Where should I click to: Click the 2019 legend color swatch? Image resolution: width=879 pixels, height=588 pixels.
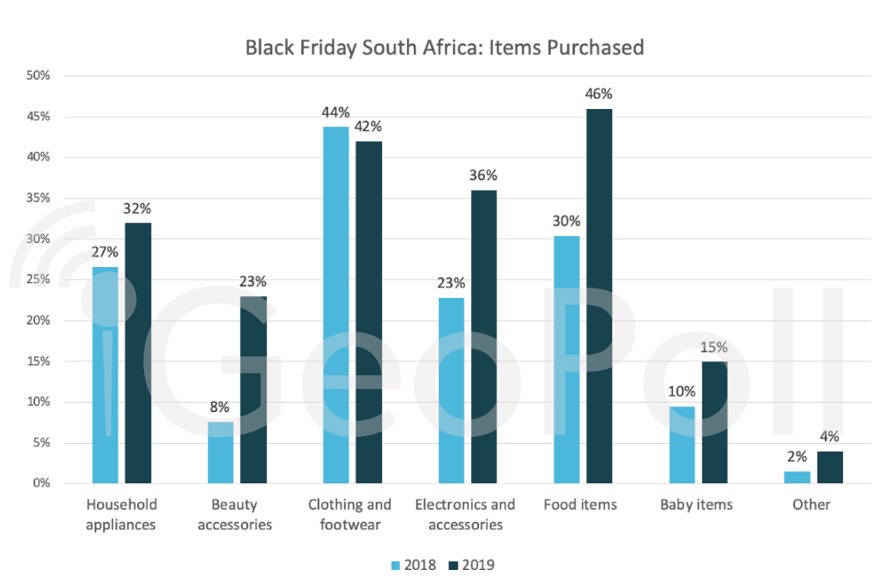(454, 565)
